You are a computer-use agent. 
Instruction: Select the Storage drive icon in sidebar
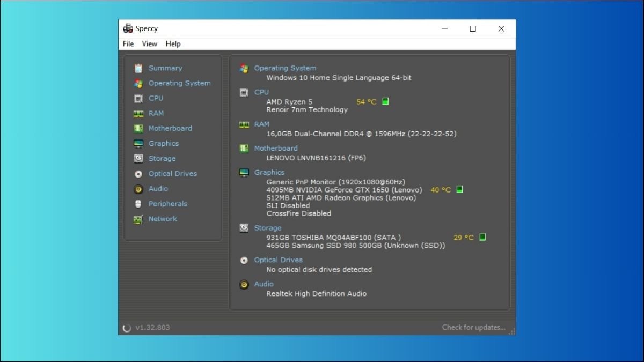(x=139, y=158)
